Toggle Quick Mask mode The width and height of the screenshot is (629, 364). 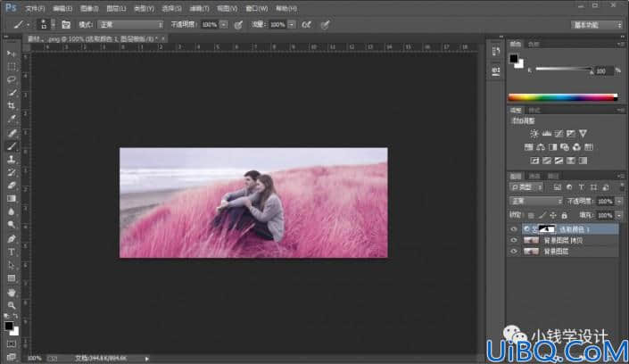point(12,344)
